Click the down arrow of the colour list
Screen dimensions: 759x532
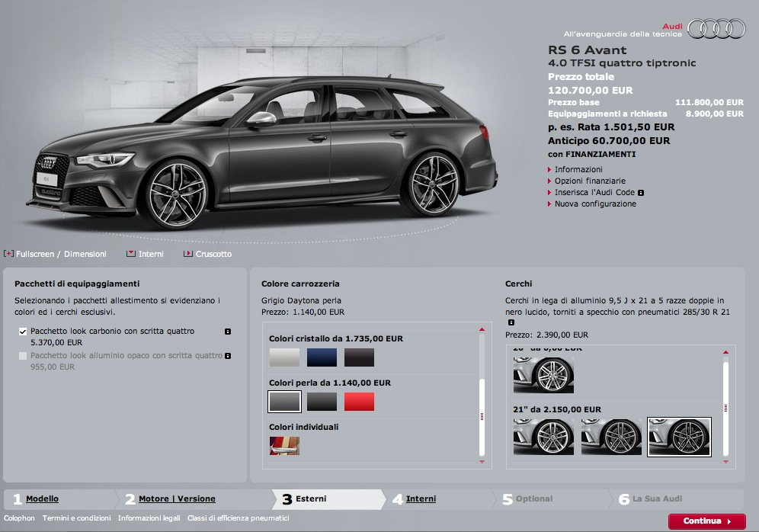(482, 462)
